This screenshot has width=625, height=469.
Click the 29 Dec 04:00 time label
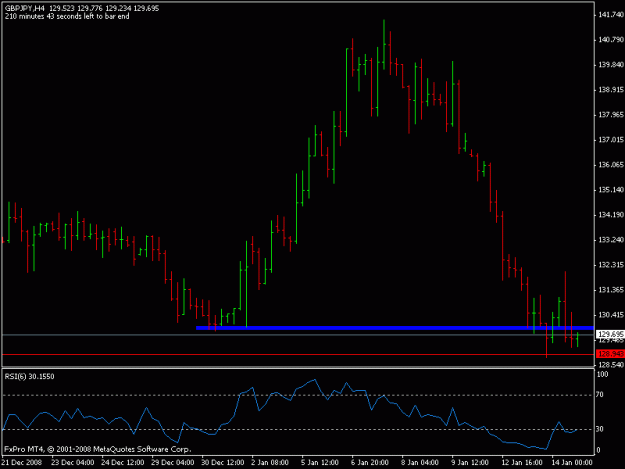pyautogui.click(x=173, y=463)
